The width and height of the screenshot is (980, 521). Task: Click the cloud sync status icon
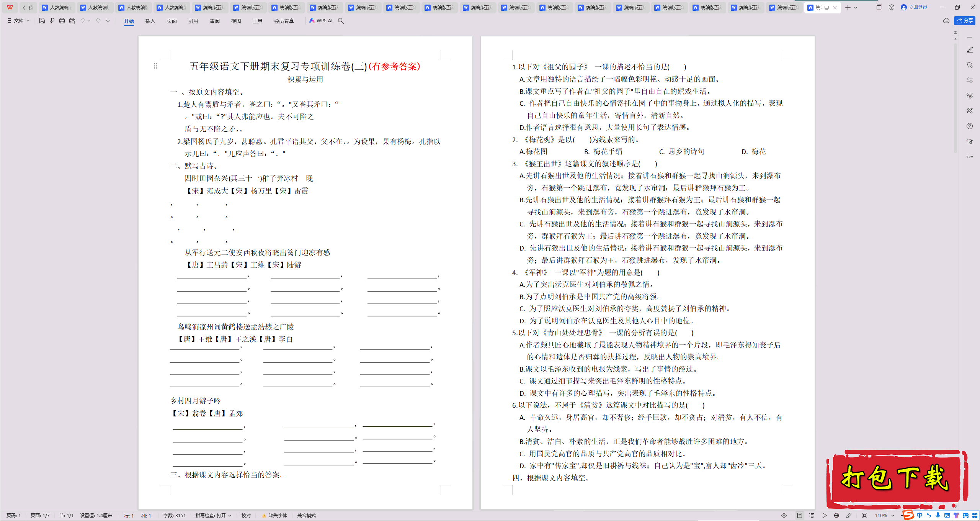(946, 21)
